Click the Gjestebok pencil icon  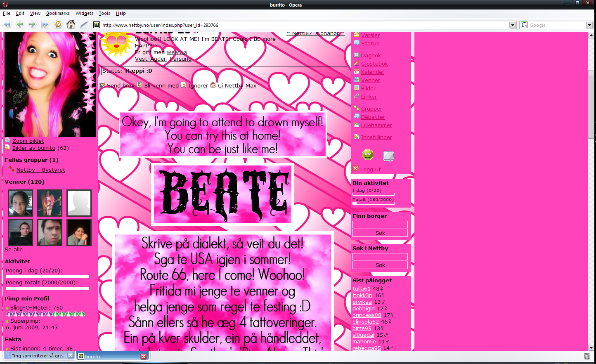click(x=357, y=63)
